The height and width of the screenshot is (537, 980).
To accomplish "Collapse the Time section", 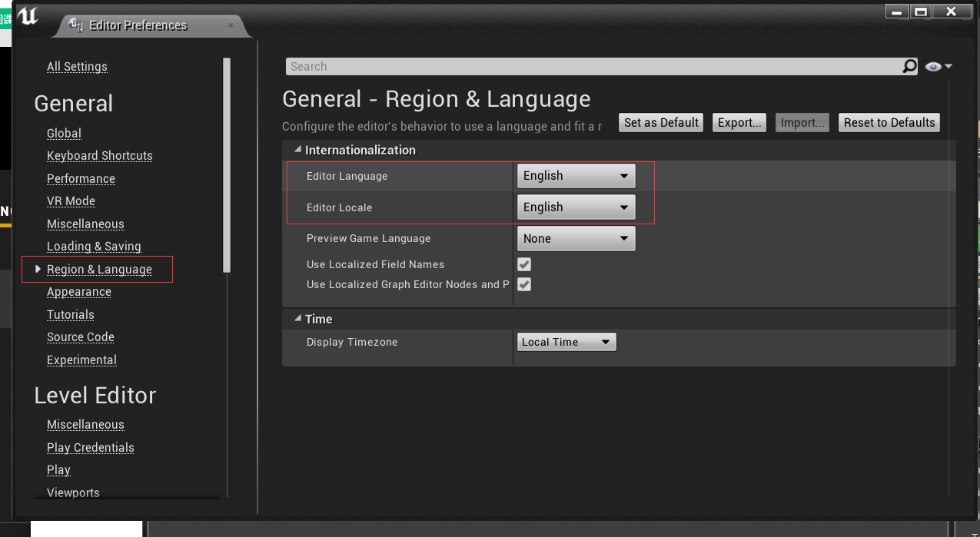I will click(298, 319).
